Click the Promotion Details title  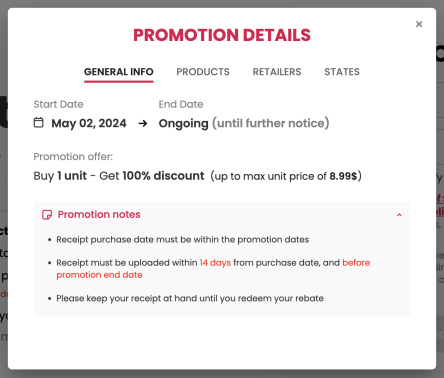pos(222,35)
